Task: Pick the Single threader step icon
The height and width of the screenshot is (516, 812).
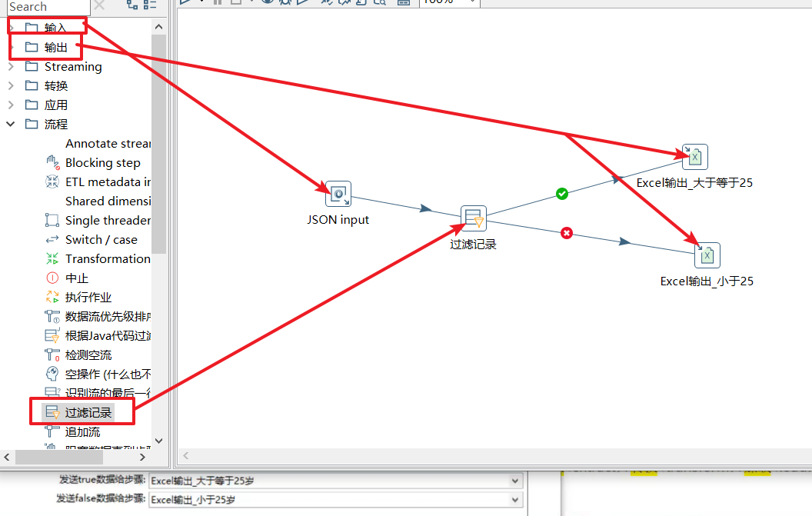Action: coord(52,220)
